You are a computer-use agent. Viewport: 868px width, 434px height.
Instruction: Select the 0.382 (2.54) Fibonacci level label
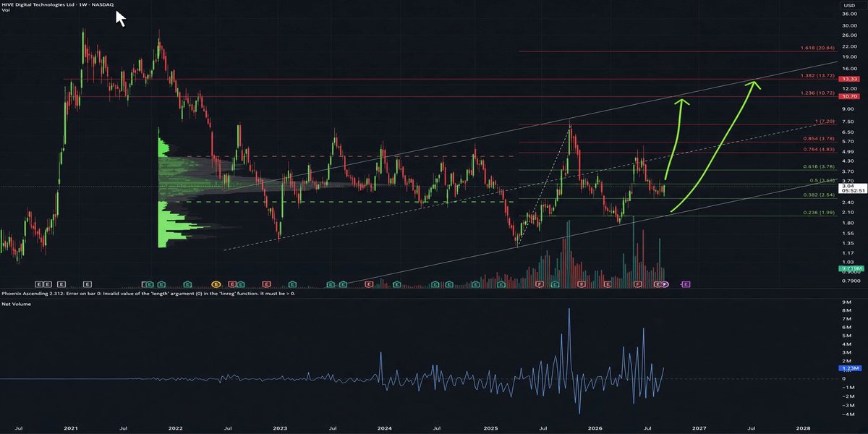click(820, 195)
